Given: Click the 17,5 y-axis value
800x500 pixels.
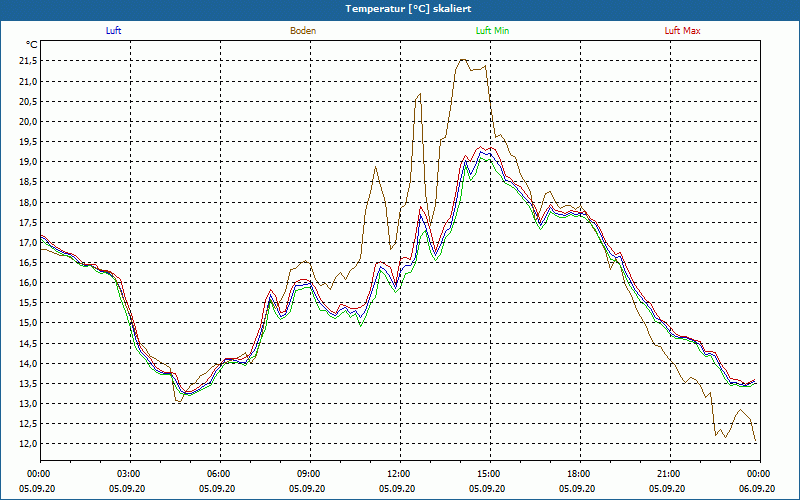Looking at the screenshot, I should click(x=28, y=222).
